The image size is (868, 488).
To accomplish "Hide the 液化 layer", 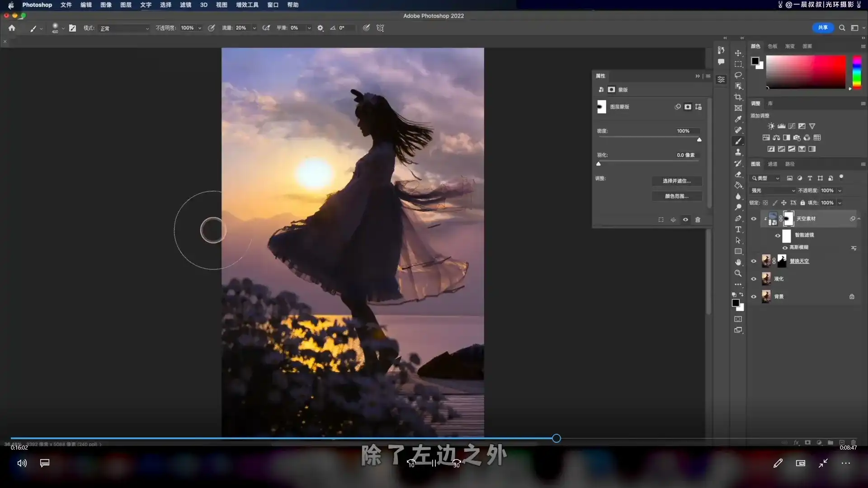I will tap(754, 279).
